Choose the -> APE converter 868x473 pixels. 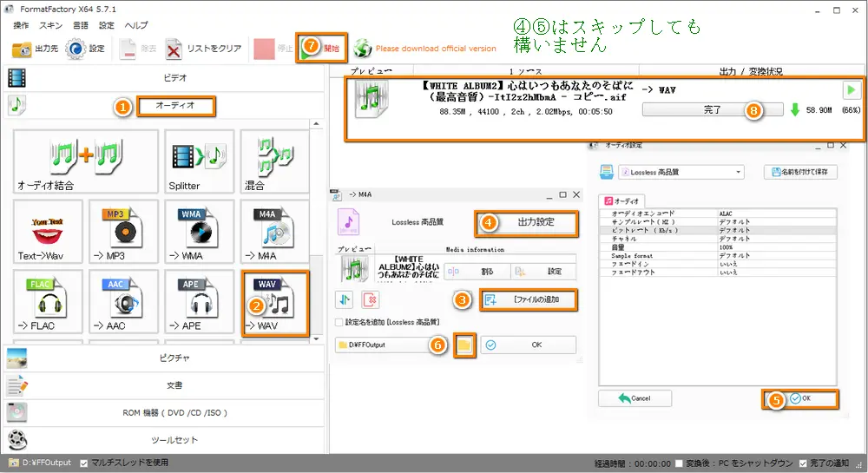200,301
